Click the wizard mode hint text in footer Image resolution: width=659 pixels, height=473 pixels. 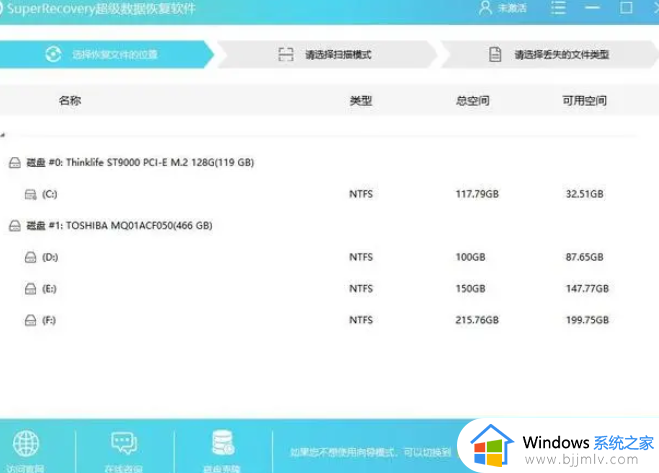click(371, 452)
